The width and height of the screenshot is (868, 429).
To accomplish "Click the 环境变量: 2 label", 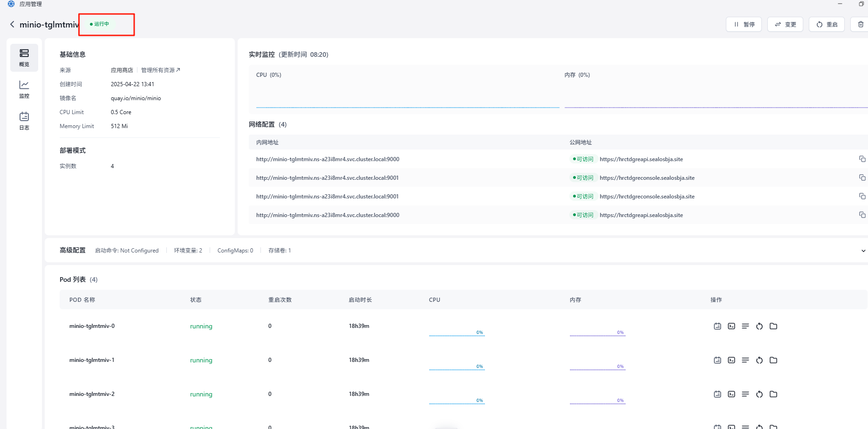I will [188, 251].
